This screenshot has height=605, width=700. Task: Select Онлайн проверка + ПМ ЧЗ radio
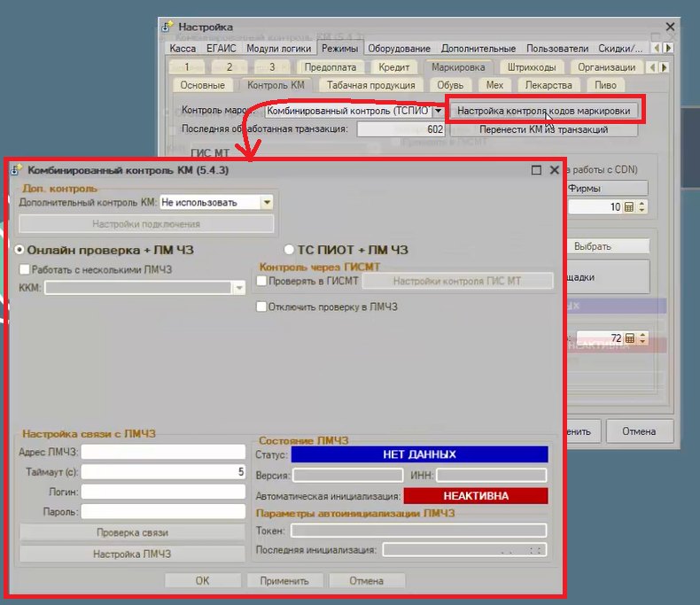19,250
